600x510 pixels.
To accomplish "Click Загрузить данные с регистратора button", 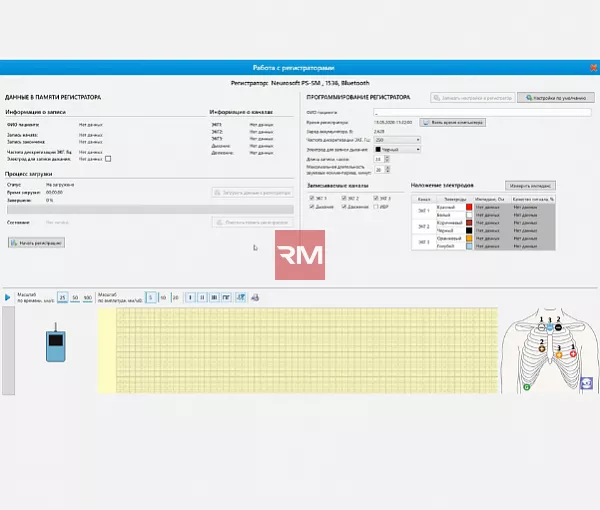I will click(253, 192).
